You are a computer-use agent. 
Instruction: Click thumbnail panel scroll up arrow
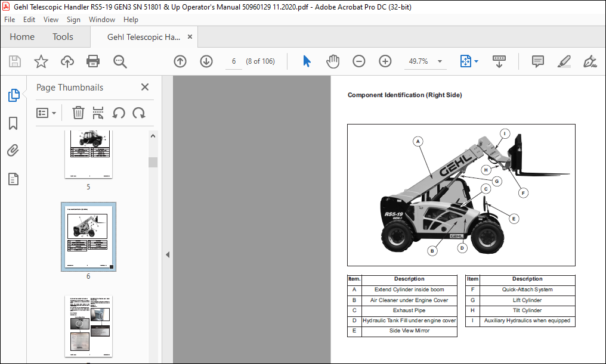153,136
